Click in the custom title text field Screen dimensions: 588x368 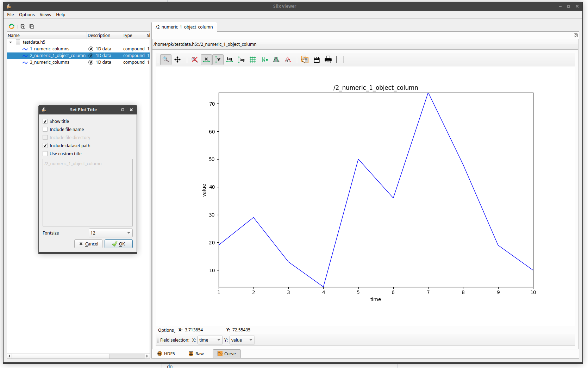(x=88, y=193)
